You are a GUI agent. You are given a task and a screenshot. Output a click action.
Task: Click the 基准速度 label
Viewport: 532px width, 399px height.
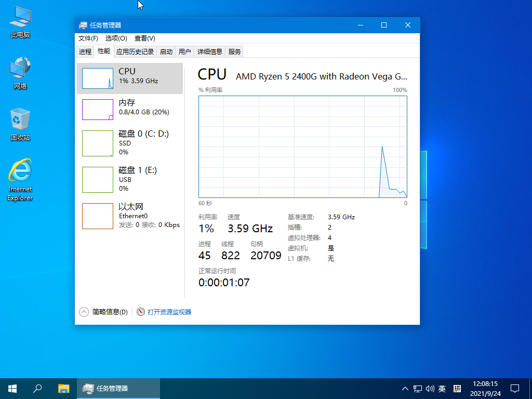click(301, 217)
